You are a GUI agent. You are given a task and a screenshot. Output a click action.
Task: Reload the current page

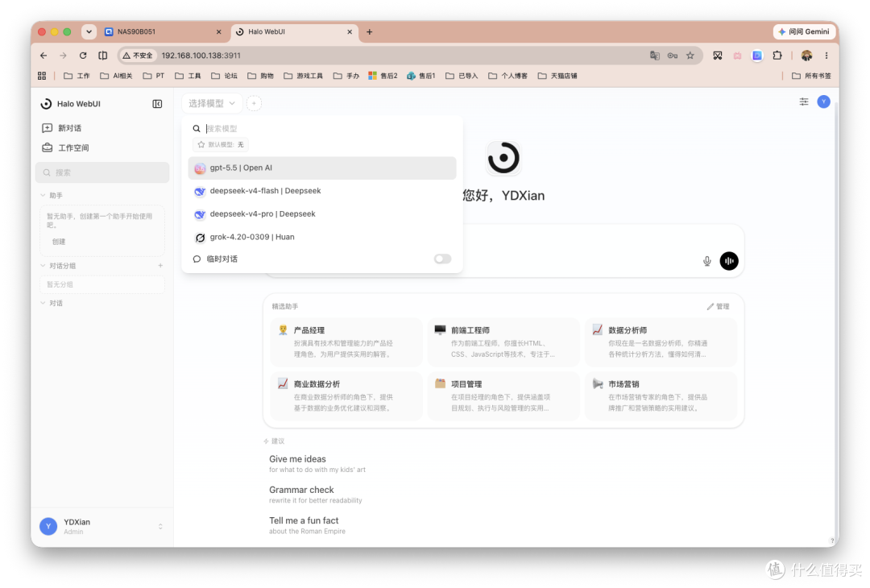(x=83, y=56)
